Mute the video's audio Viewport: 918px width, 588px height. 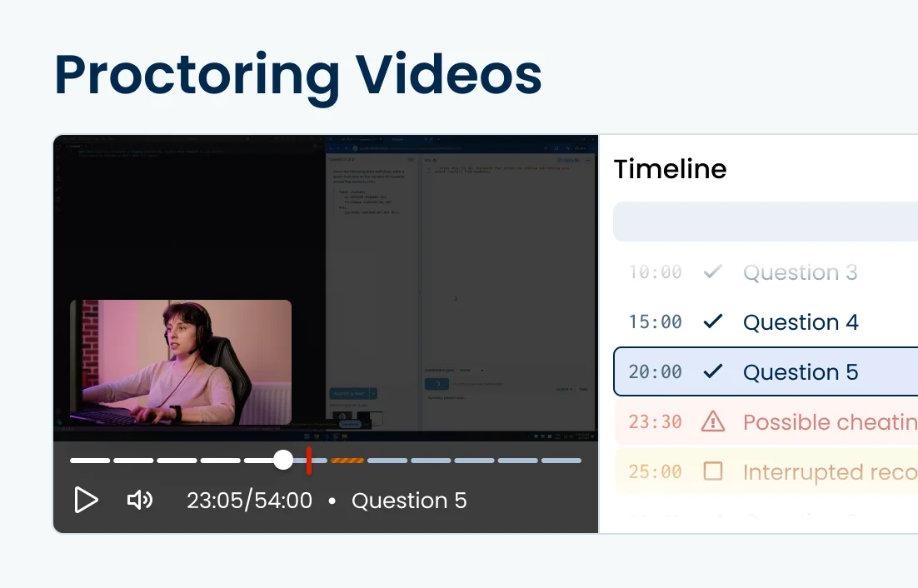tap(139, 500)
